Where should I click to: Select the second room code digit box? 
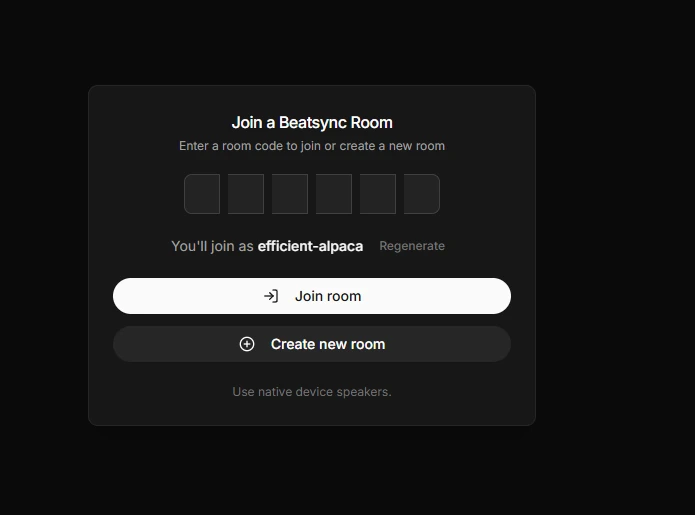click(246, 194)
